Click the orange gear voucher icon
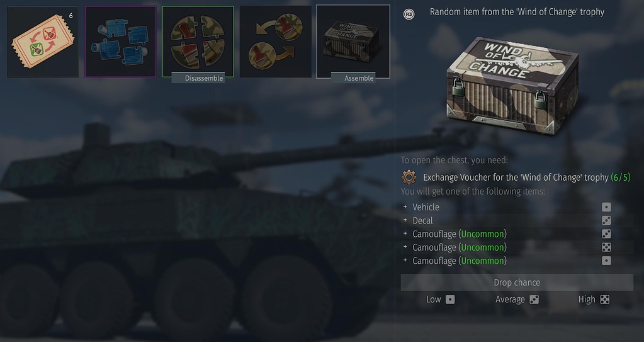 pyautogui.click(x=409, y=177)
